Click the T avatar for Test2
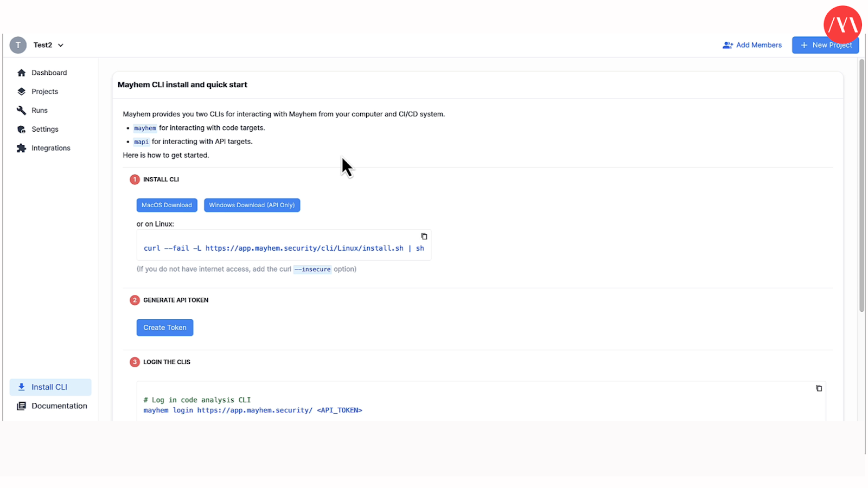Viewport: 868px width, 488px height. coord(18,45)
